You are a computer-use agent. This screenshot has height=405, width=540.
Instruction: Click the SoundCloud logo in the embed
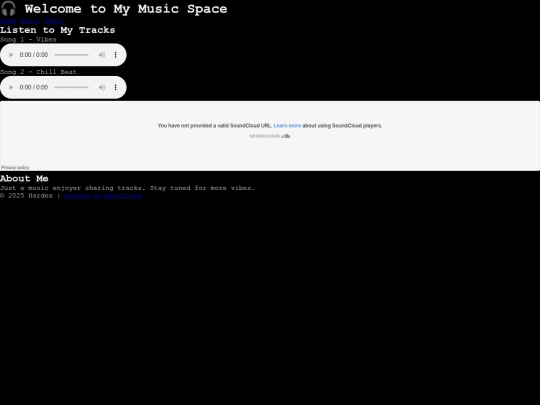(270, 136)
